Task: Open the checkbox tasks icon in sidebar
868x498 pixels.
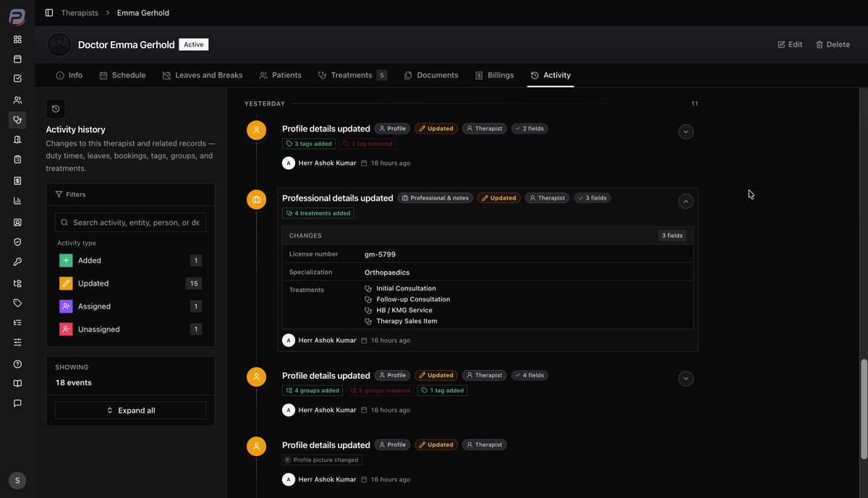Action: click(17, 79)
